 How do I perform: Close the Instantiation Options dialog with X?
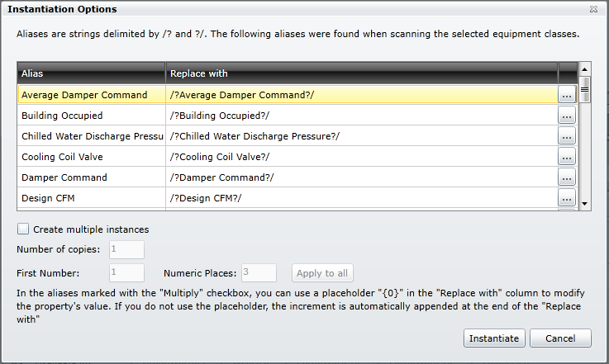593,9
